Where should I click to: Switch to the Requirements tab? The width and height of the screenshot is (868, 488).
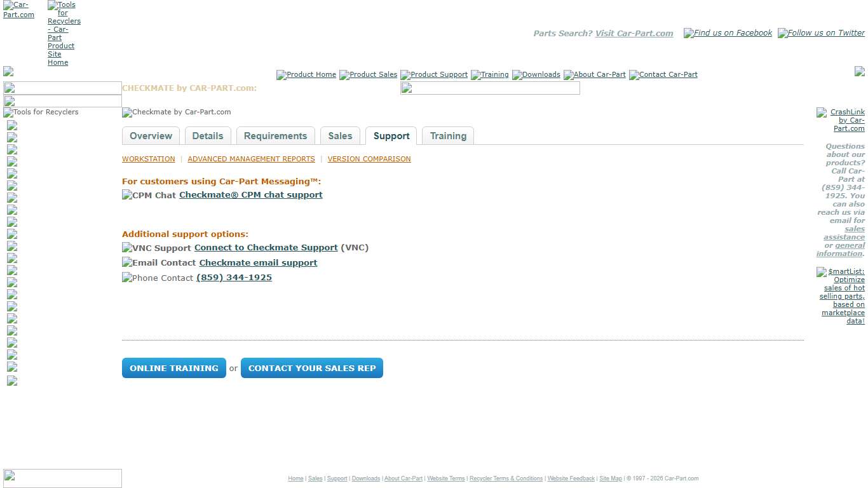[x=275, y=135]
